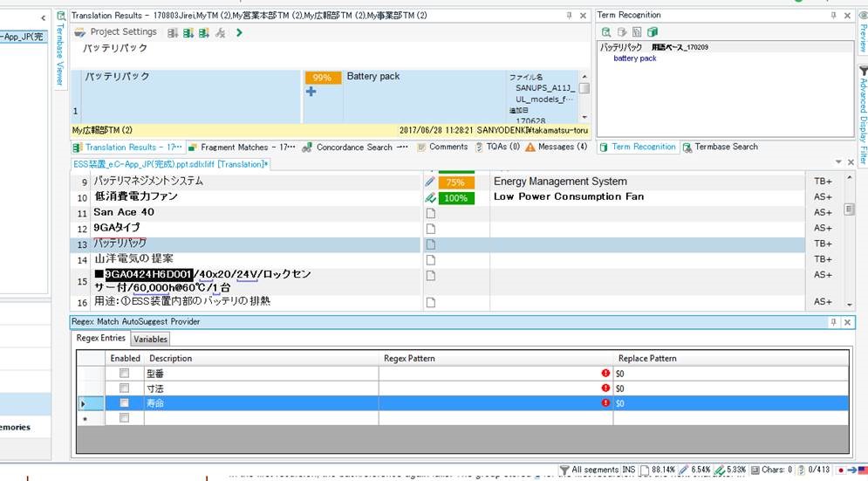Screen dimensions: 868x481
Task: Click the 99% match badge
Action: (322, 78)
